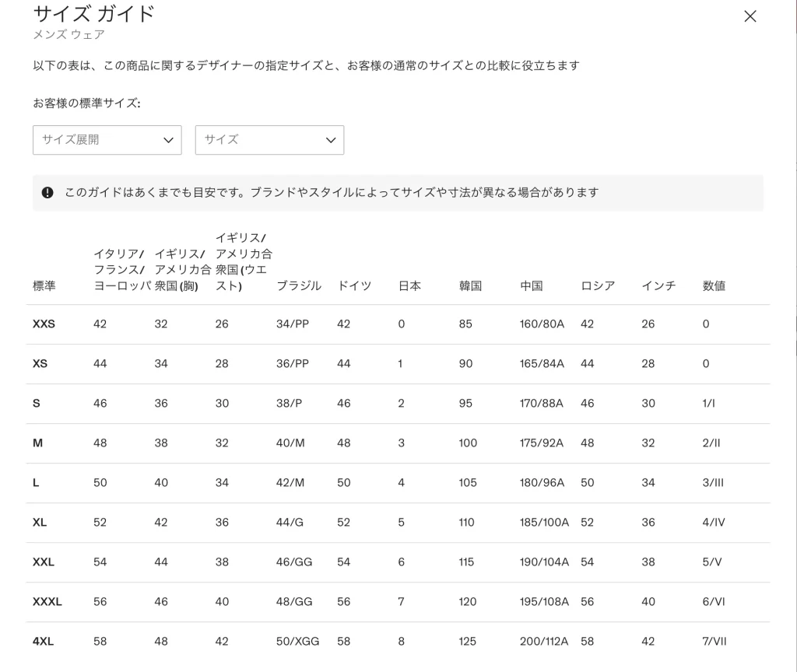This screenshot has height=672, width=797.
Task: Click the ブラジル column header
Action: pos(299,286)
